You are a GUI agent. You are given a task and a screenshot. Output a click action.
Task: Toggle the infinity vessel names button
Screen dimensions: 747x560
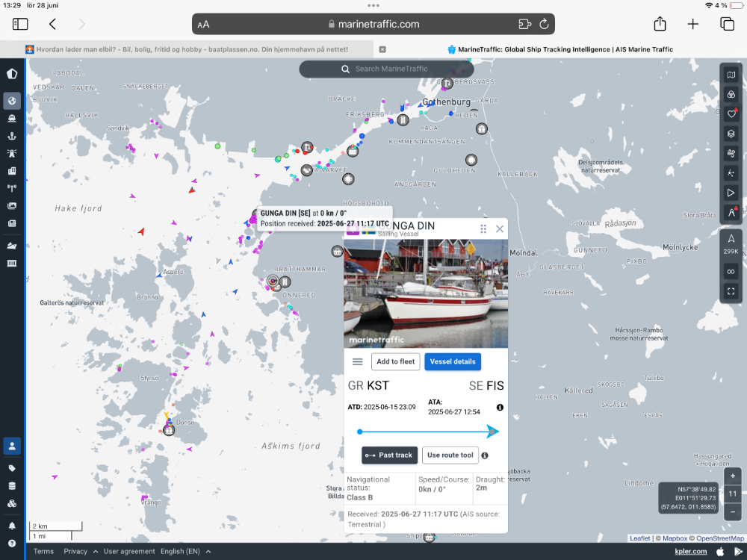tap(731, 272)
